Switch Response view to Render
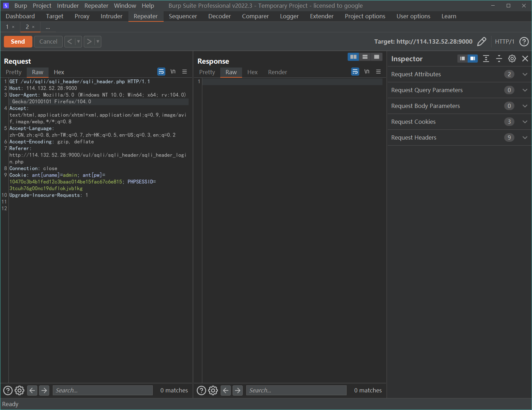Viewport: 532px width, 410px height. click(278, 72)
